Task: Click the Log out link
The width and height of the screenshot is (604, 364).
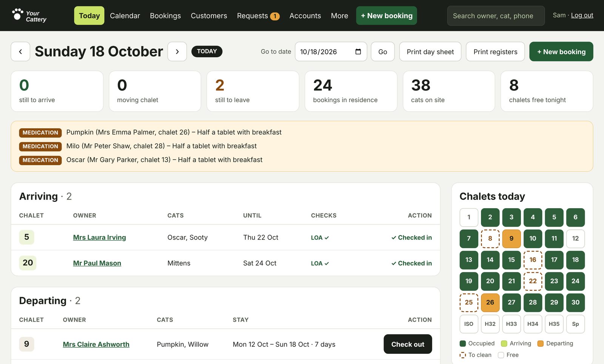Action: click(x=582, y=15)
